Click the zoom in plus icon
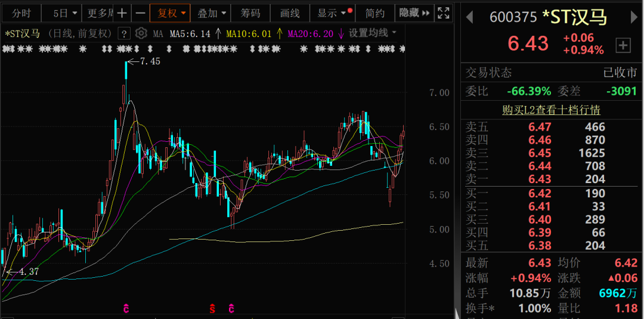This screenshot has height=319, width=644. [x=122, y=13]
